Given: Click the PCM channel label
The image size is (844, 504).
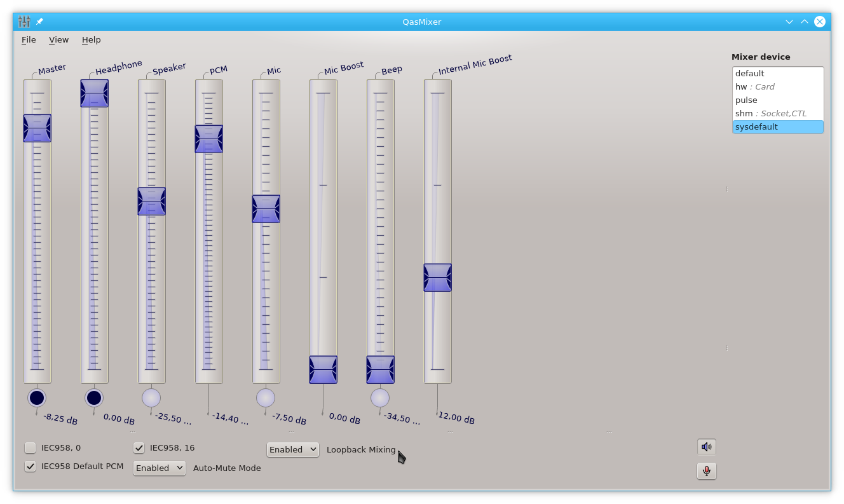Looking at the screenshot, I should pos(219,70).
